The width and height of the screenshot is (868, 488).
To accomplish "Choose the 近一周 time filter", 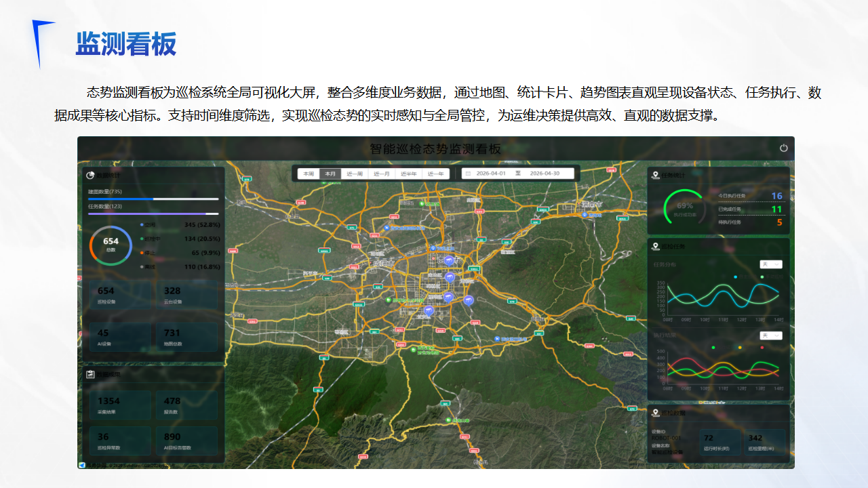I will [355, 174].
